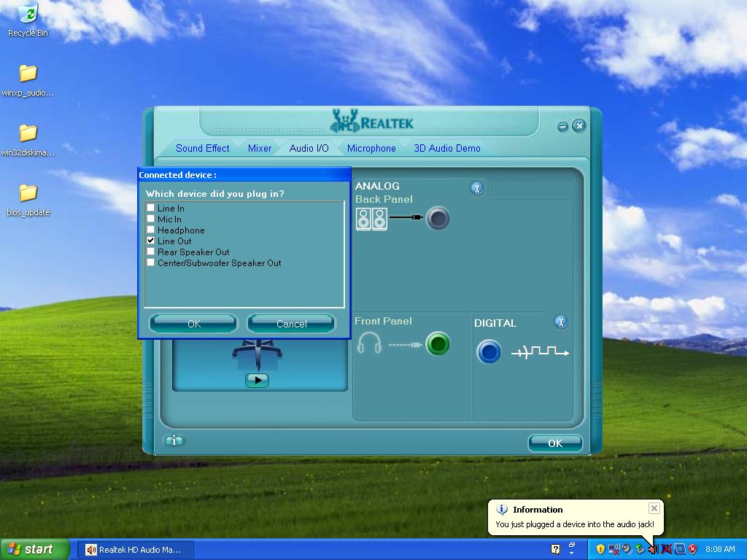Viewport: 747px width, 560px height.
Task: Expand the taskbar language bar options arrow
Action: click(572, 553)
